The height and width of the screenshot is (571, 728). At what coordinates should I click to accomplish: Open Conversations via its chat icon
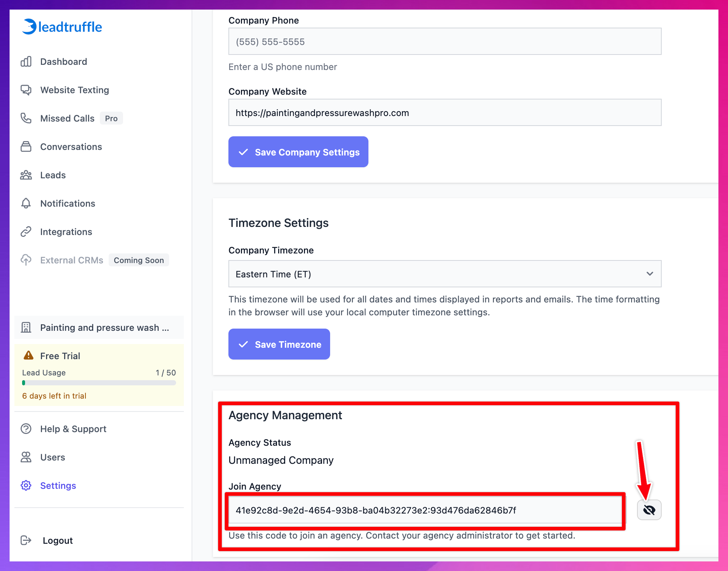tap(26, 147)
